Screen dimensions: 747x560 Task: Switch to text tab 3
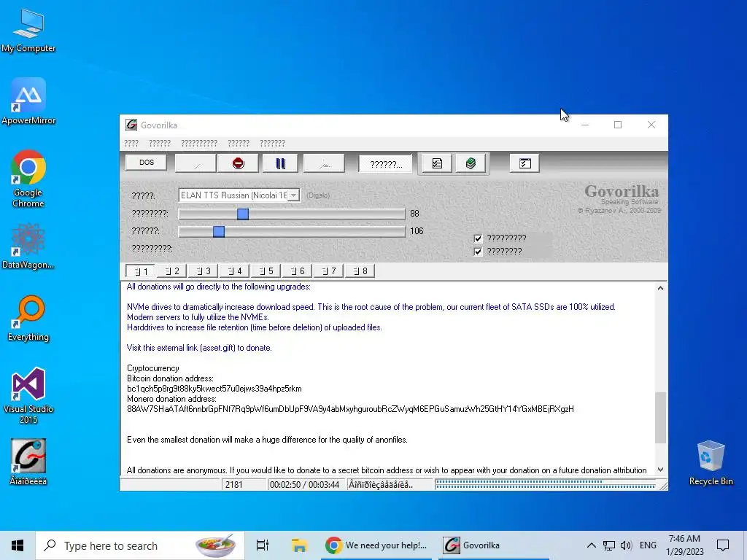pos(203,271)
